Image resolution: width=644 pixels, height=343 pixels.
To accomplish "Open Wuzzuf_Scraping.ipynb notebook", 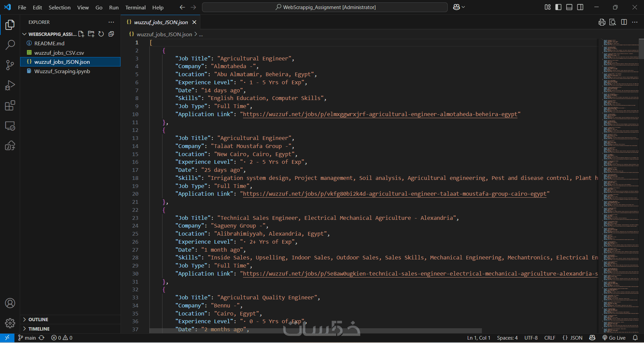I will pos(62,71).
